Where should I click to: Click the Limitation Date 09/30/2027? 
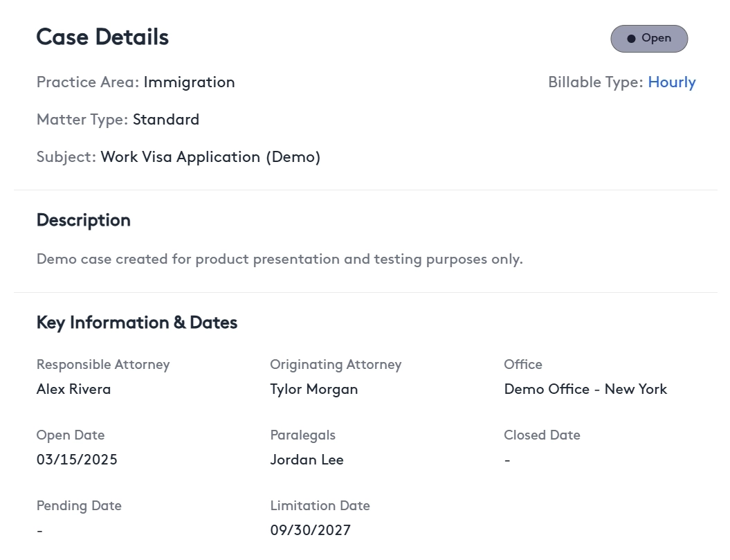pyautogui.click(x=310, y=530)
